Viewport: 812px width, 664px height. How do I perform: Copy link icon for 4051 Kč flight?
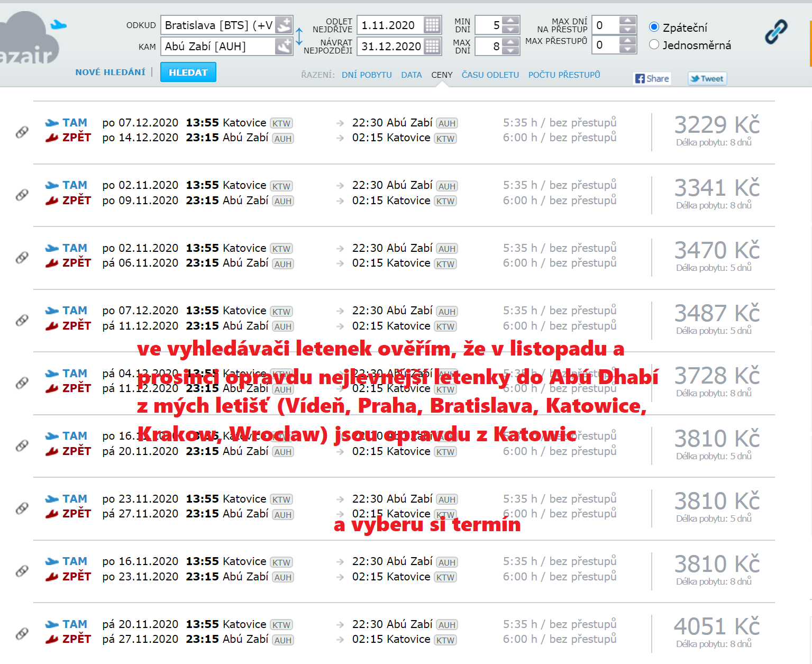22,633
